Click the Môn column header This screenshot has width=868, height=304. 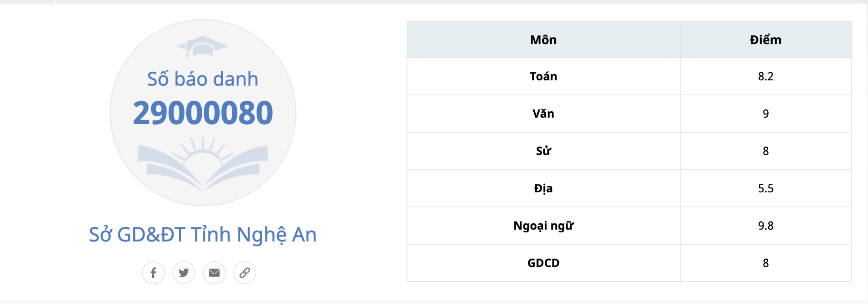pos(544,40)
